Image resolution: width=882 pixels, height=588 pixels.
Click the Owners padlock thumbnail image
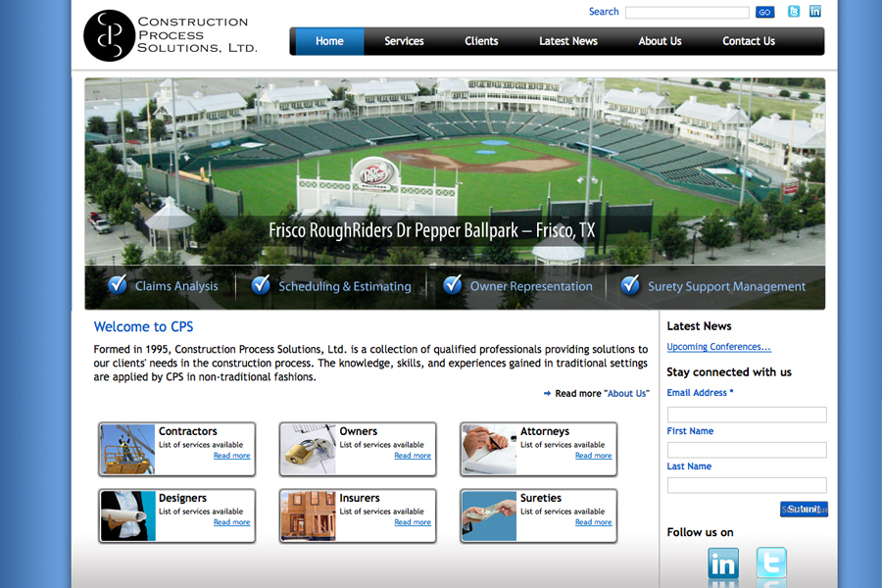[308, 449]
